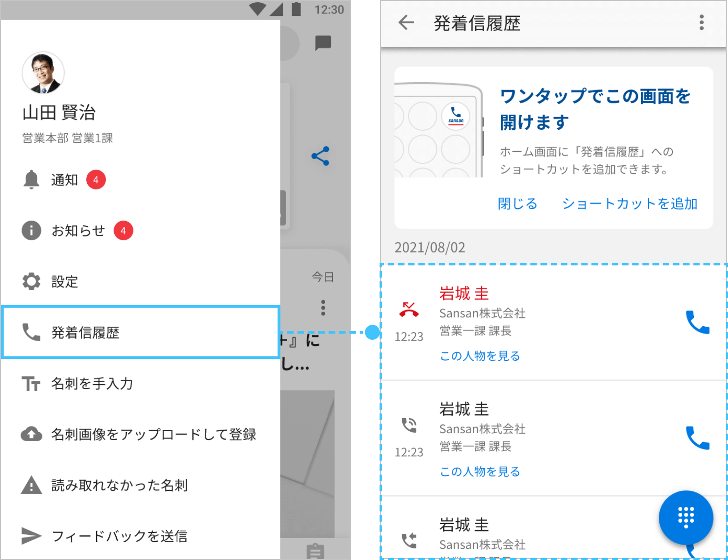Screen dimensions: 728x560
Task: Click the Sansan app icon illustration
Action: [x=456, y=116]
